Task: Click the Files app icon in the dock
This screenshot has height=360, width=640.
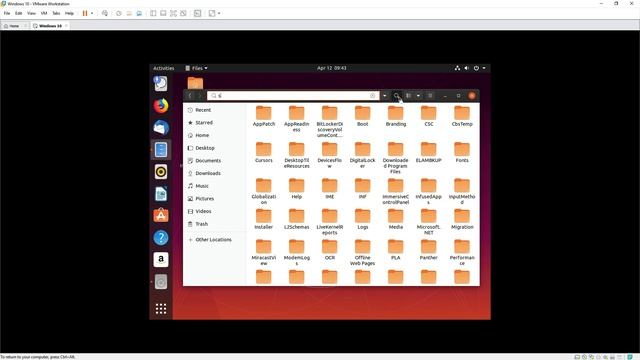Action: click(161, 149)
